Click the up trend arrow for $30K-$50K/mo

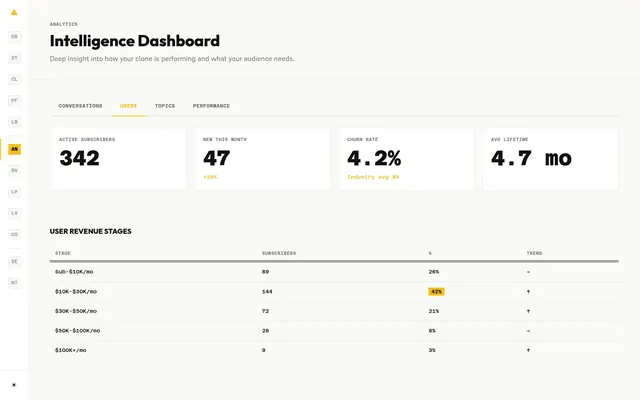pos(528,311)
